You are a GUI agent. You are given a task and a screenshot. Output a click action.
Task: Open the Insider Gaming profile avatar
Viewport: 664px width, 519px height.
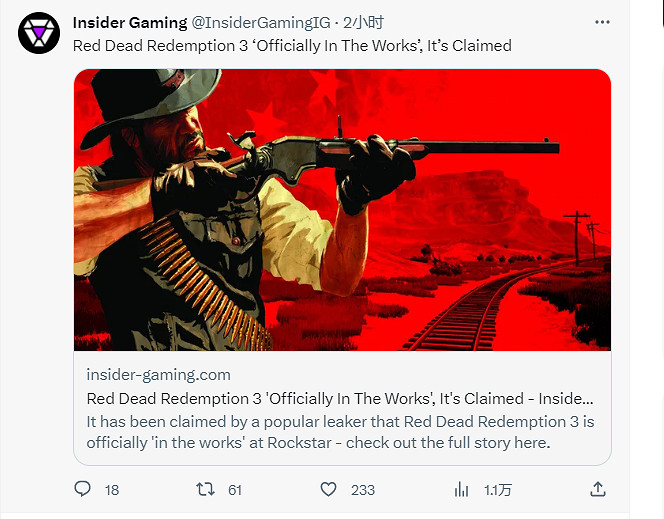pyautogui.click(x=38, y=34)
